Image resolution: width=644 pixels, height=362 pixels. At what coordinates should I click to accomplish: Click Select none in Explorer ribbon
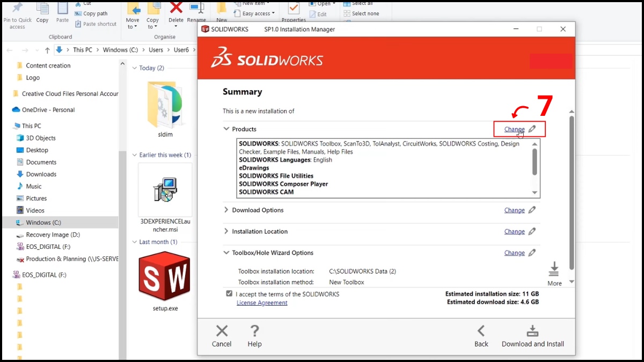coord(362,13)
